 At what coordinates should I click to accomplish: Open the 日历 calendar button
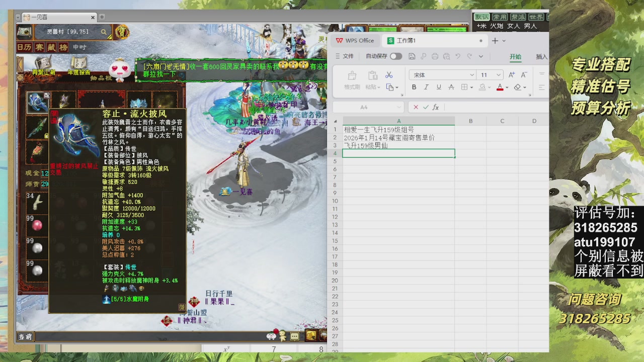(24, 47)
